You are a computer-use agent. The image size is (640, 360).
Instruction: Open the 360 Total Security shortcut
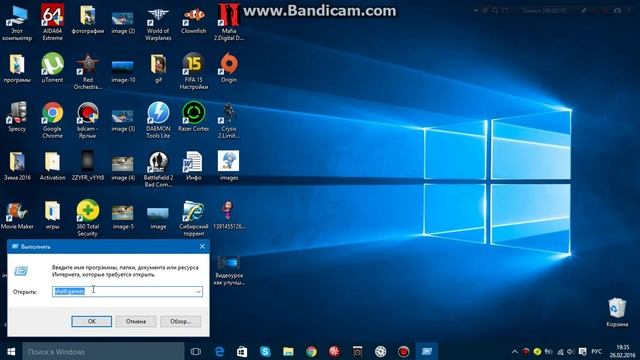(x=87, y=218)
